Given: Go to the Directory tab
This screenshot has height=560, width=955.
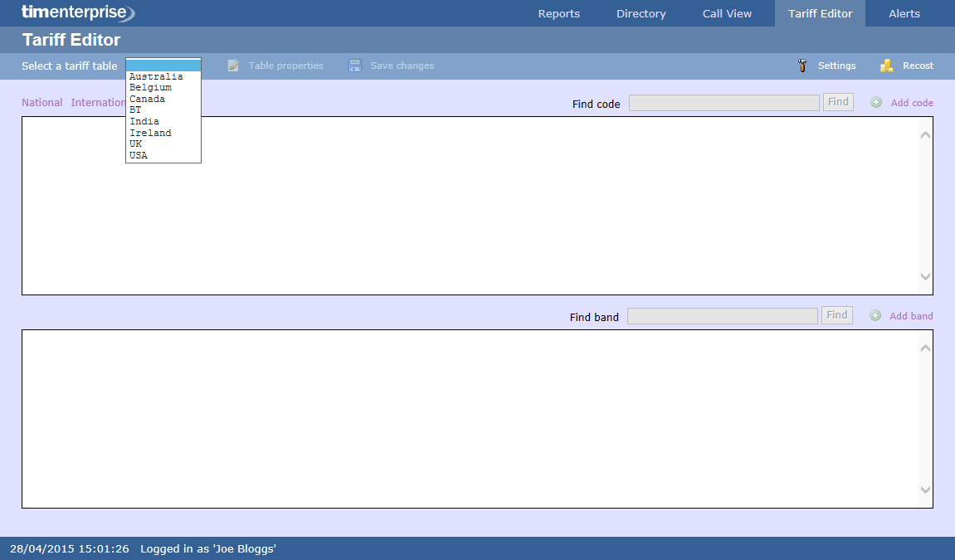Looking at the screenshot, I should click(641, 13).
